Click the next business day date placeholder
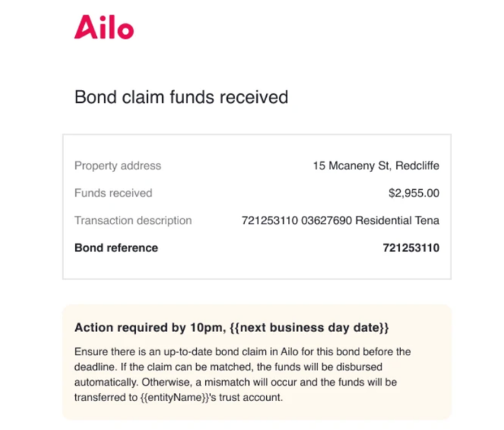Screen dimensions: 504x430 (309, 327)
